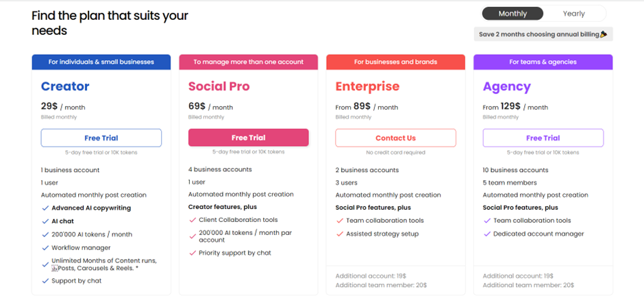Select the For individuals & small businesses header
Screen dimensions: 644x307
pos(101,62)
